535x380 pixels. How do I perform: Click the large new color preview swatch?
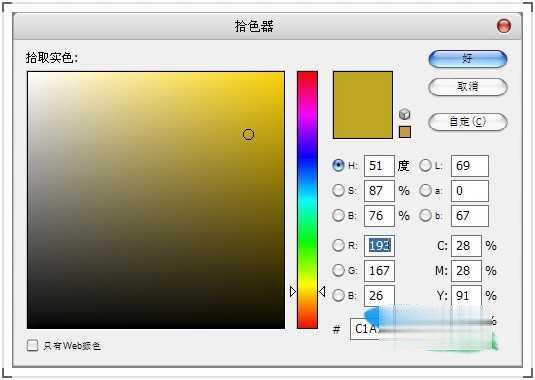(x=363, y=105)
